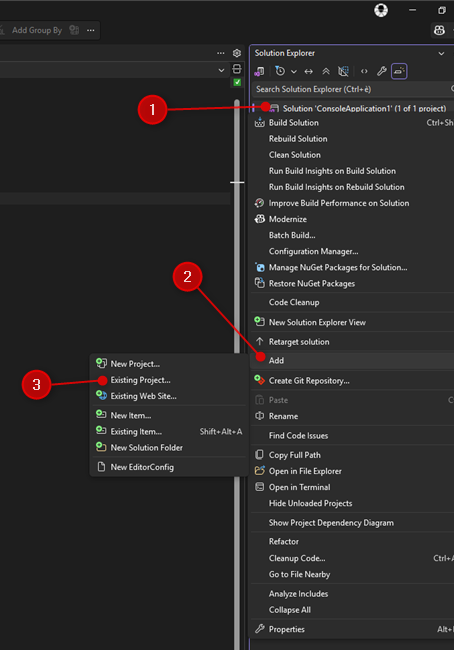The height and width of the screenshot is (650, 454).
Task: Expand the pending changes filter dropdown arrow
Action: coord(294,71)
